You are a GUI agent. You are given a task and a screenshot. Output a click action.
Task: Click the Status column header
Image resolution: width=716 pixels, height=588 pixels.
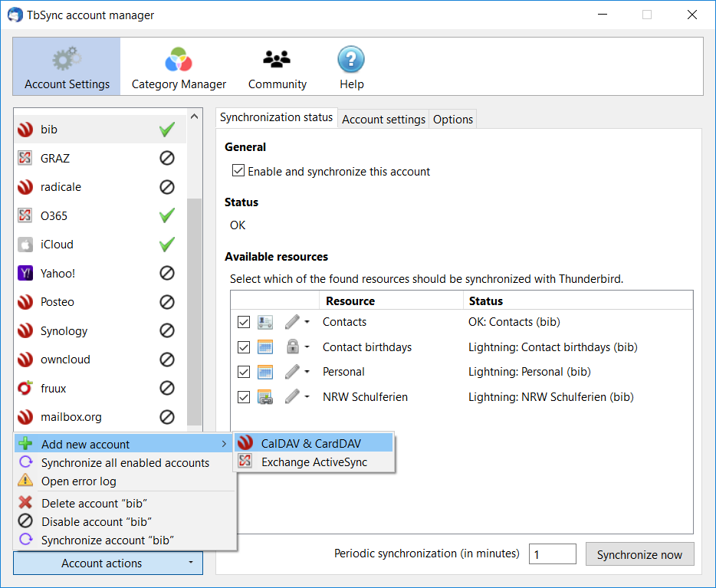pyautogui.click(x=578, y=301)
